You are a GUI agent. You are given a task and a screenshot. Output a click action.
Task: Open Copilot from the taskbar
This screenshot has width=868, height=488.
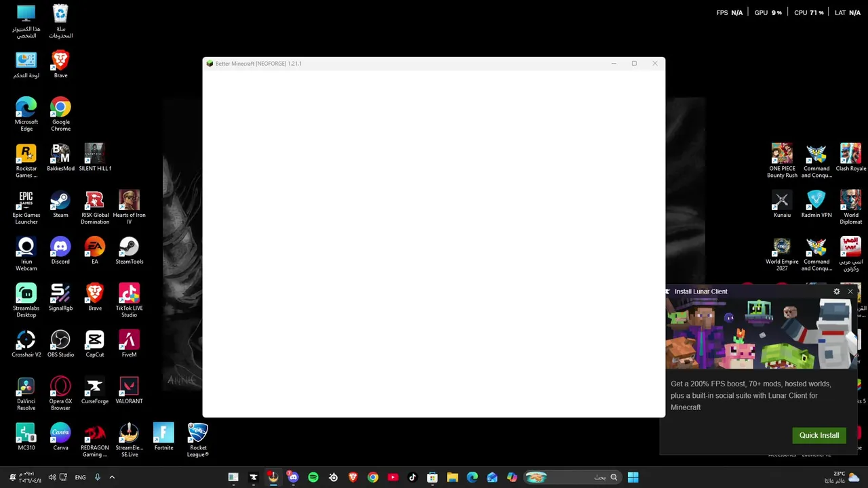[x=512, y=477]
